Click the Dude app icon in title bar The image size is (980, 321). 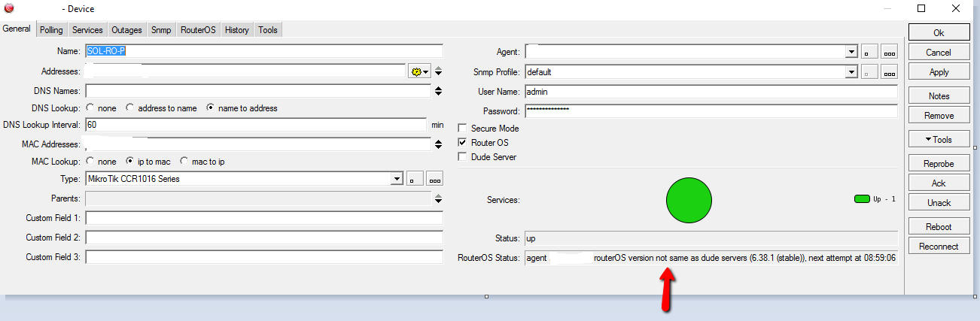point(10,8)
